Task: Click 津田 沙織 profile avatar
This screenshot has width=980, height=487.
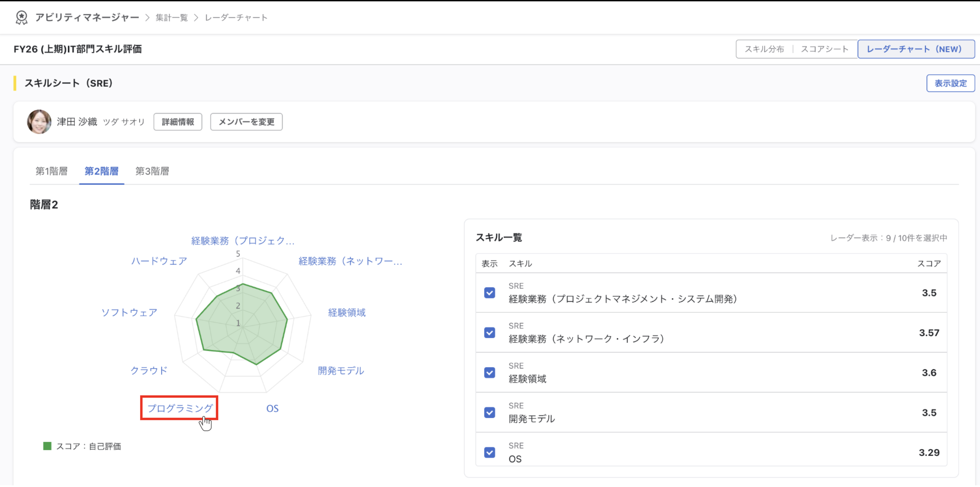Action: click(39, 122)
